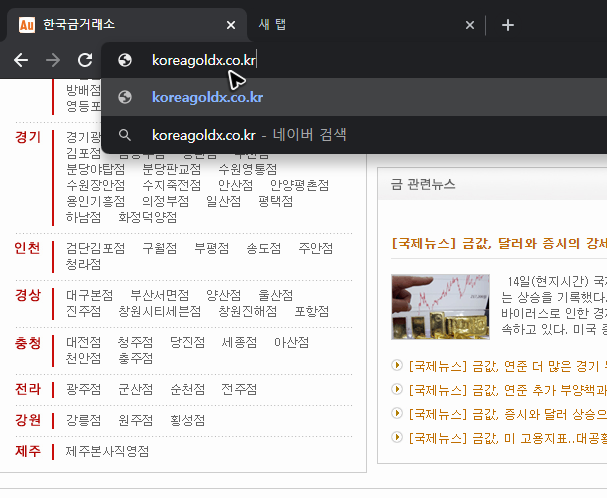Open 전주점 branch link

tap(239, 389)
